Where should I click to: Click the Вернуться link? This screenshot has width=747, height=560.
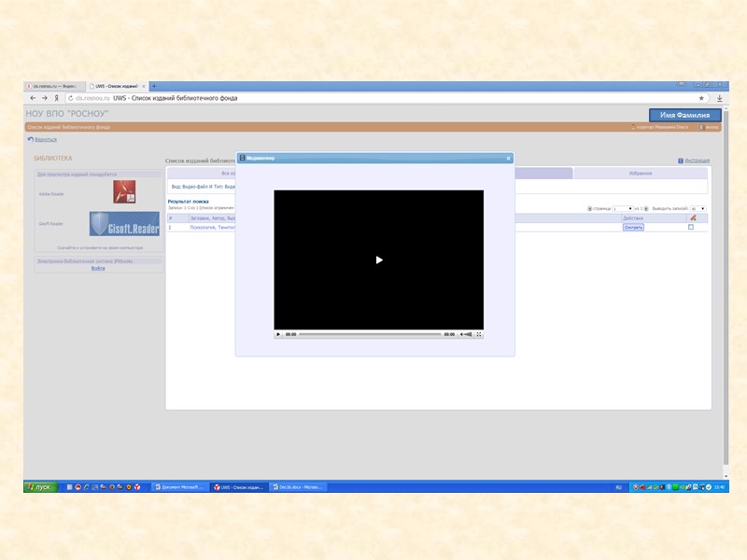[46, 139]
